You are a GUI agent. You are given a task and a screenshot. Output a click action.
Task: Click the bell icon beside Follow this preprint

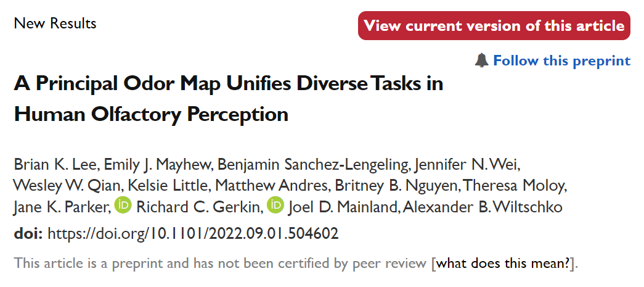pos(482,60)
